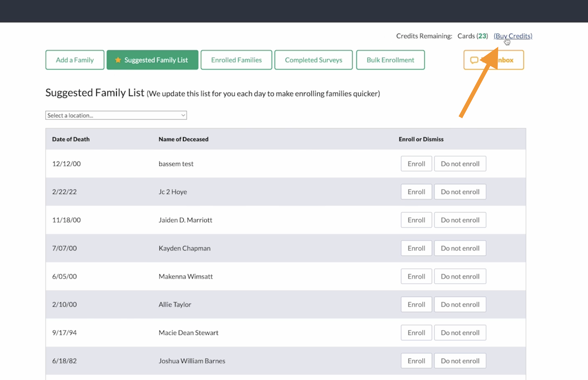Screen dimensions: 588x380
Task: Choose Do not enroll for Jc 2 Hoye
Action: [460, 192]
